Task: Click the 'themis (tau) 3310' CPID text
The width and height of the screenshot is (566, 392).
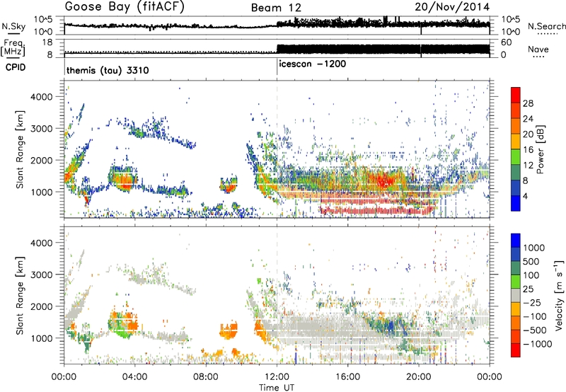Action: point(108,70)
